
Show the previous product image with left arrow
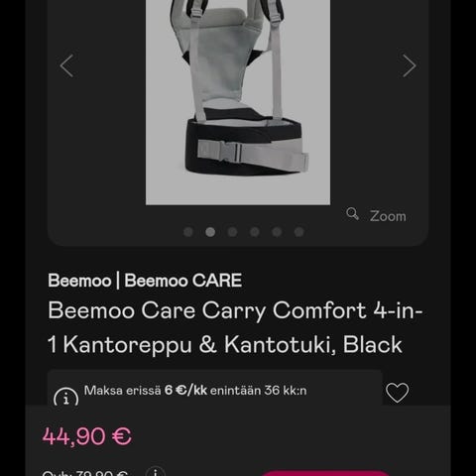pyautogui.click(x=66, y=65)
